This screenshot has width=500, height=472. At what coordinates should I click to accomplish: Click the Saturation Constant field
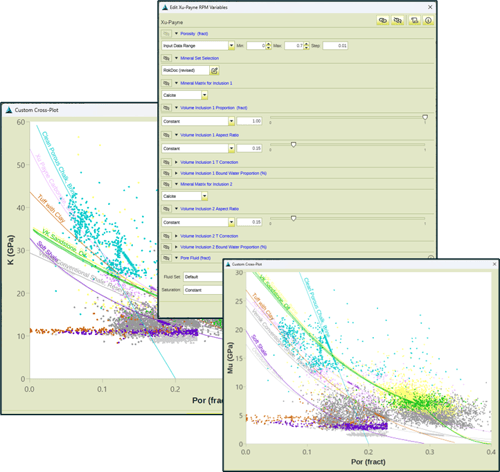click(203, 290)
